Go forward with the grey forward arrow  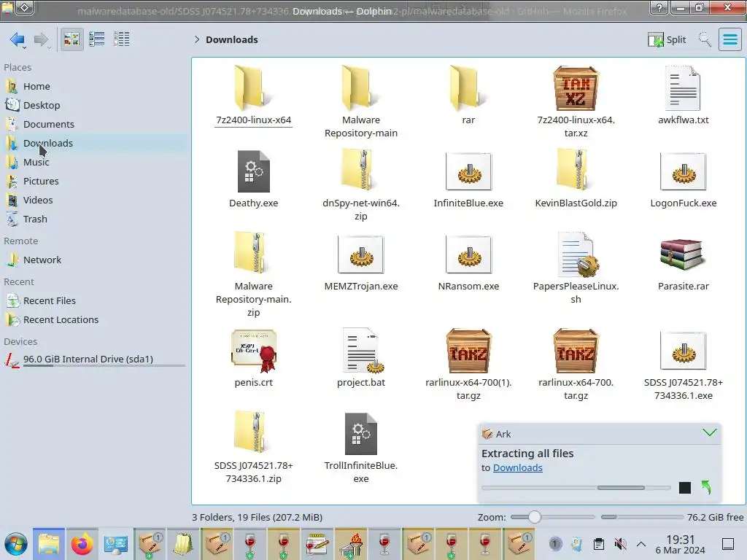tap(42, 39)
